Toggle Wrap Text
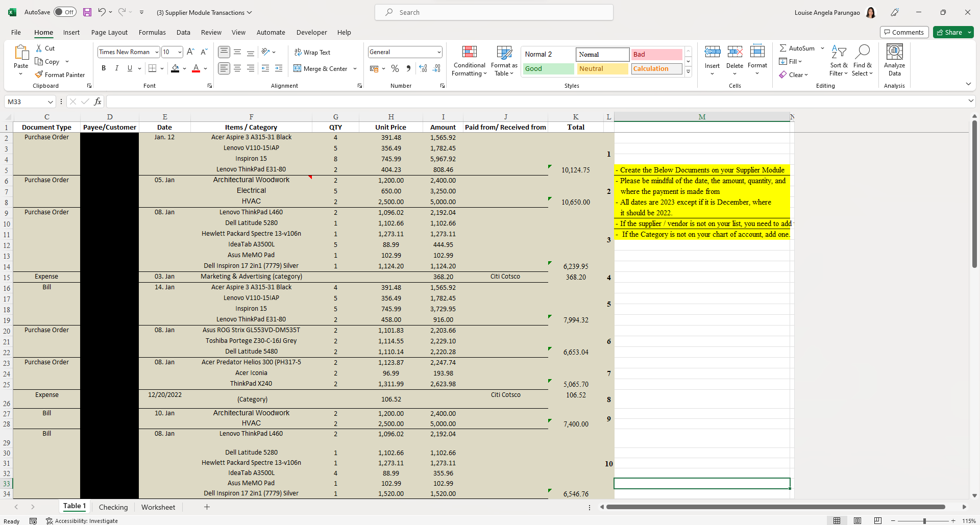 (312, 52)
